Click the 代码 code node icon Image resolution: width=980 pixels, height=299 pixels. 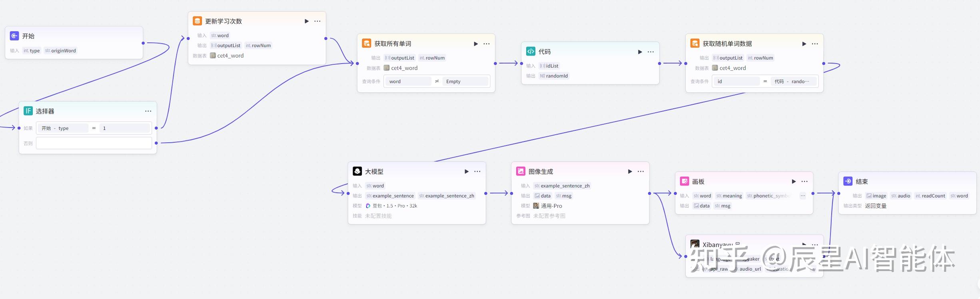click(x=531, y=51)
